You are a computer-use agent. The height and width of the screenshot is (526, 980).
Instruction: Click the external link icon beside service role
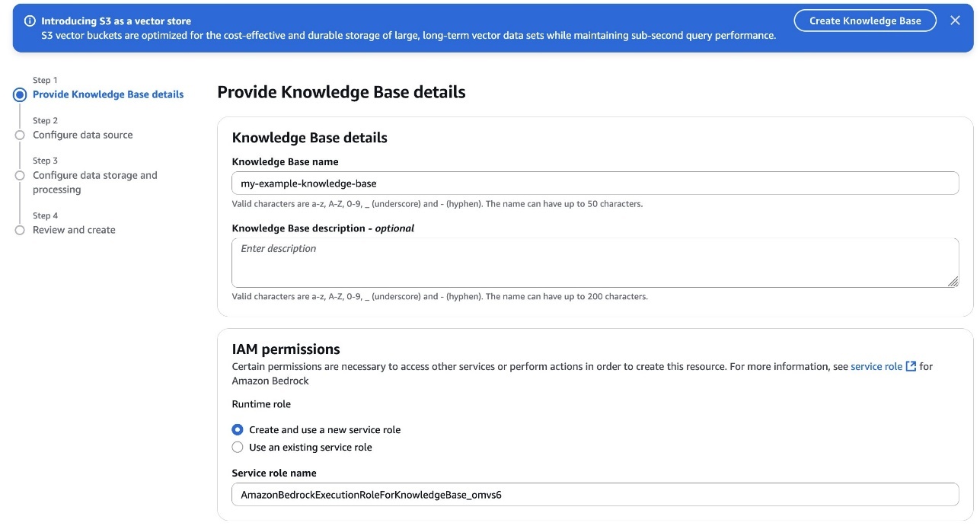(911, 367)
